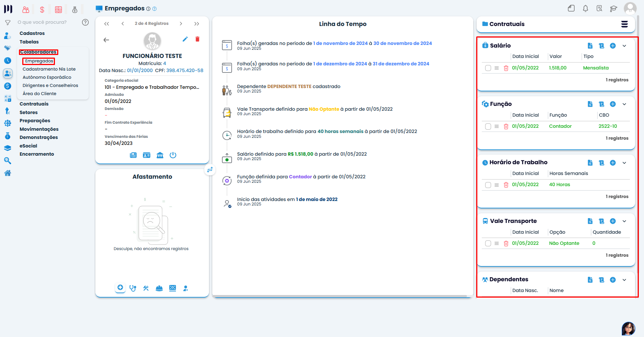Open Setores menu
The width and height of the screenshot is (644, 337).
[29, 113]
